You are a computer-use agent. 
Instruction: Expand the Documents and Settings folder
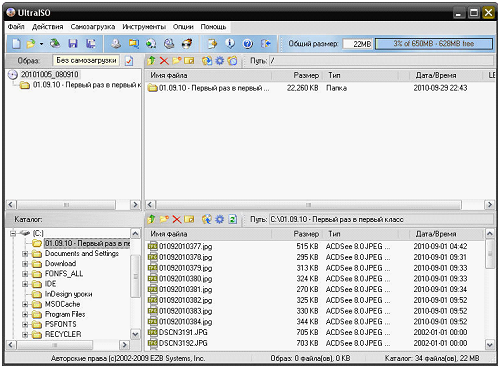click(x=25, y=254)
